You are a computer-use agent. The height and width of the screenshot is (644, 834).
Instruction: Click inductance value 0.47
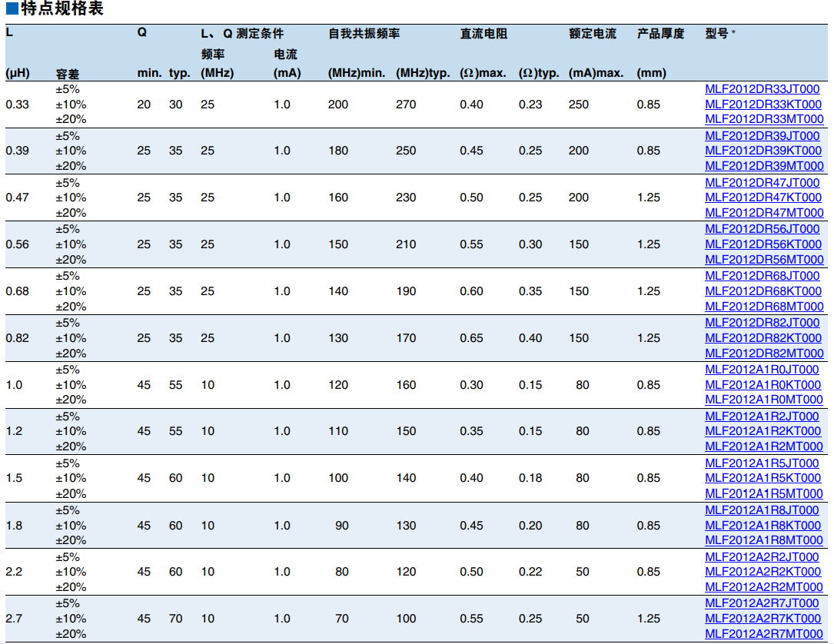(x=17, y=198)
